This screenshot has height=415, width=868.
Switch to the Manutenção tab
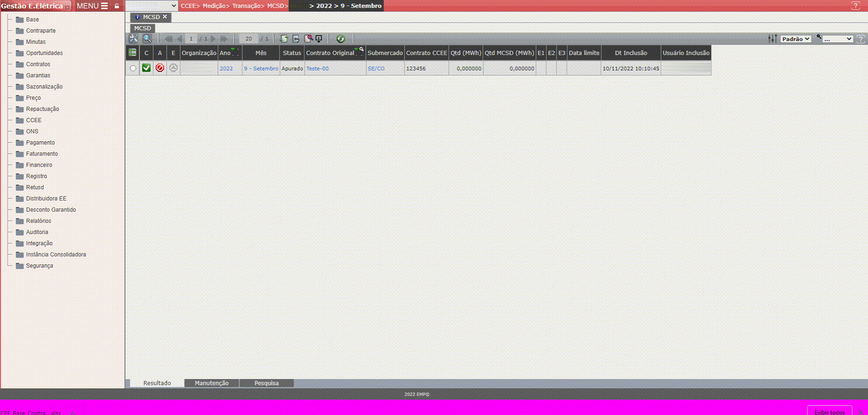coord(212,383)
